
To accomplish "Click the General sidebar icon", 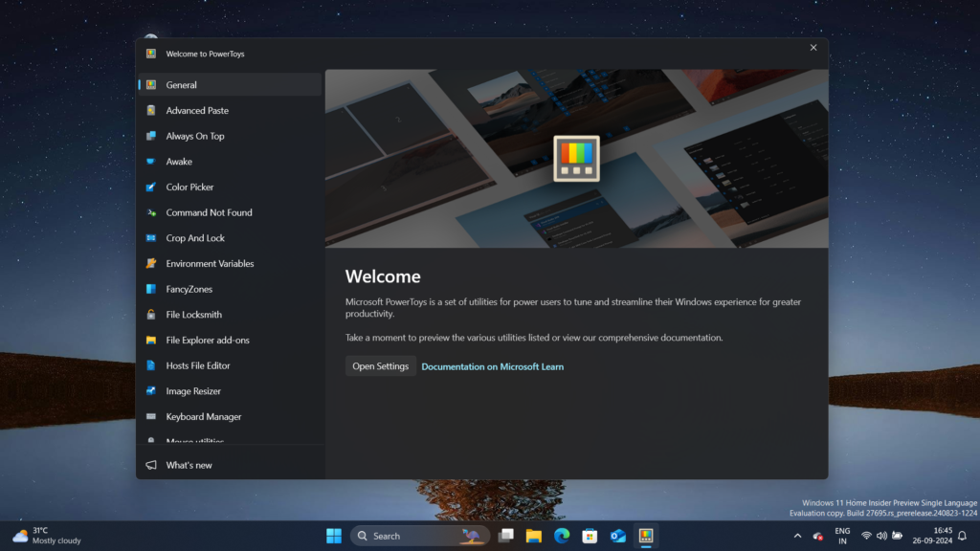I will point(151,85).
